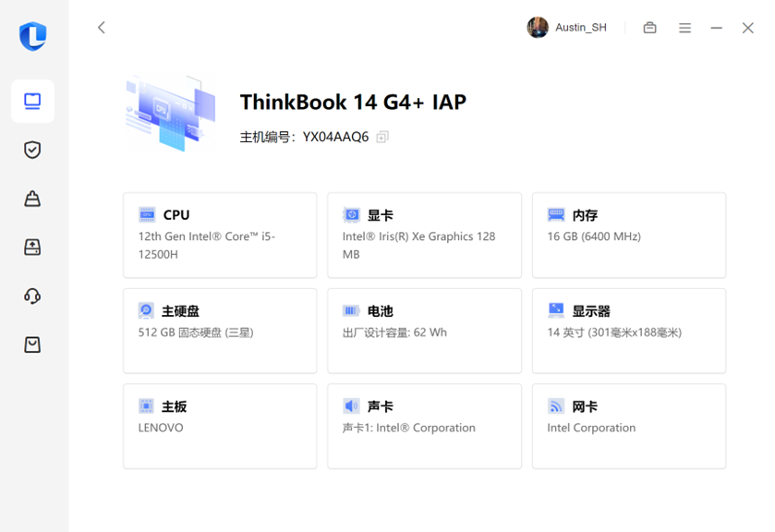
Task: Click the ThinkBook computer illustration
Action: point(172,113)
